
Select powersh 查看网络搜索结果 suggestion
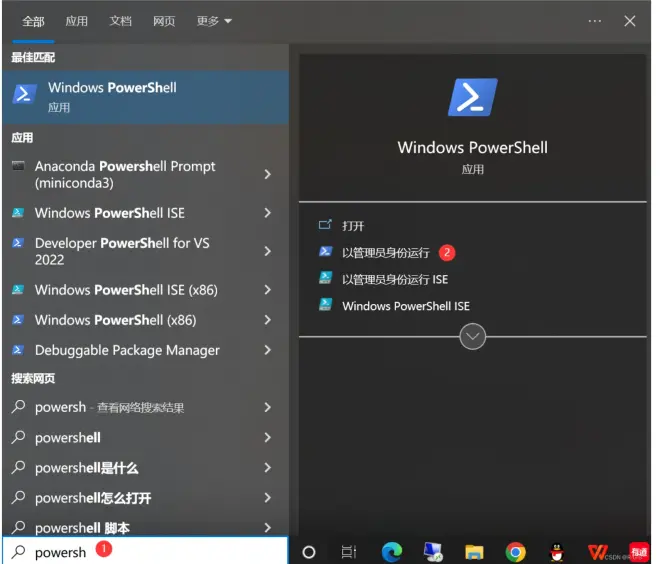click(145, 407)
